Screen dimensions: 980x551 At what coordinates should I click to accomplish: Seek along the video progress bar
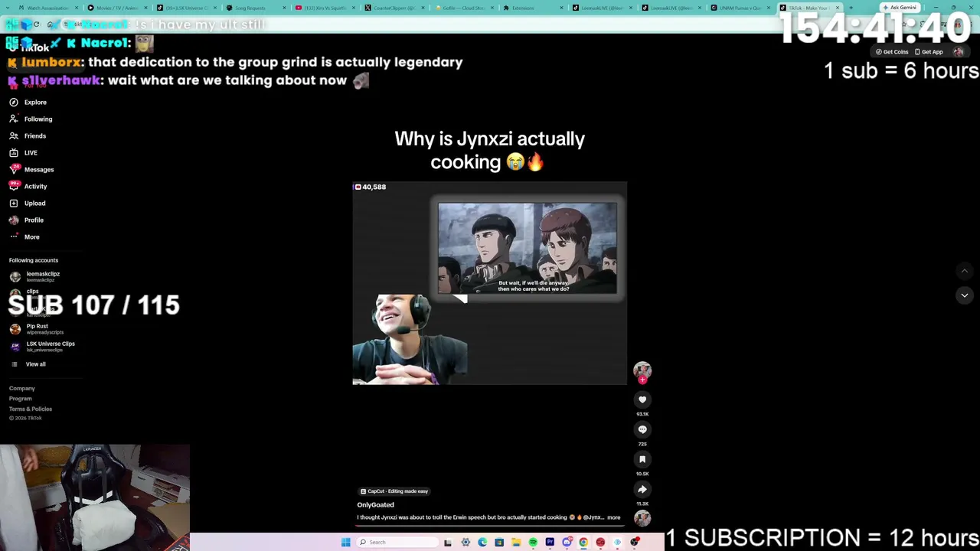[489, 527]
